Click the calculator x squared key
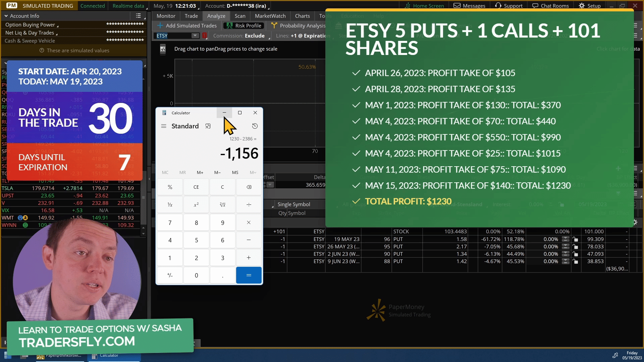This screenshot has width=644, height=362. coord(196,204)
